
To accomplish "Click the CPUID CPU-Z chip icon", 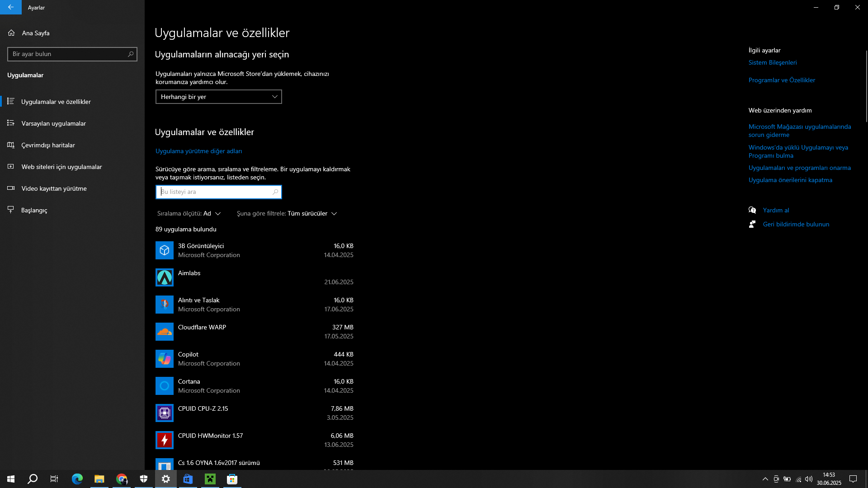I will click(x=164, y=413).
